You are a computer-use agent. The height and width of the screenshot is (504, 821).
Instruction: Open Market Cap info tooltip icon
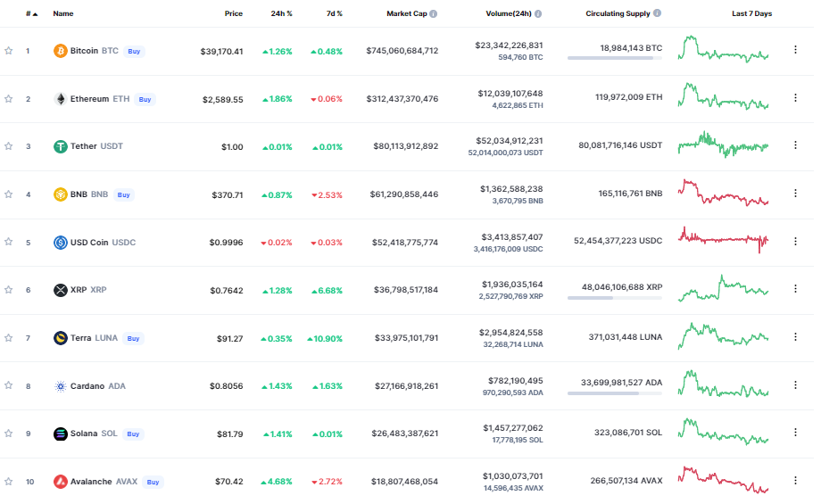(x=434, y=13)
